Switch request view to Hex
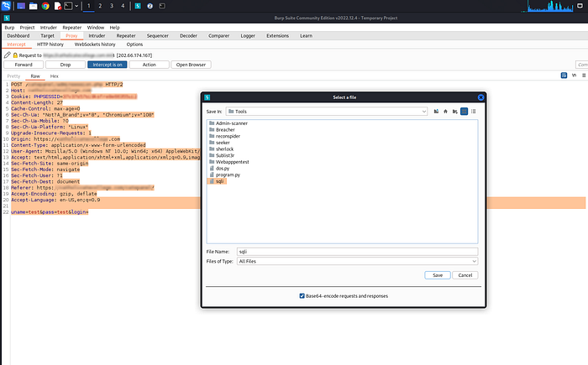The image size is (588, 365). [x=55, y=76]
